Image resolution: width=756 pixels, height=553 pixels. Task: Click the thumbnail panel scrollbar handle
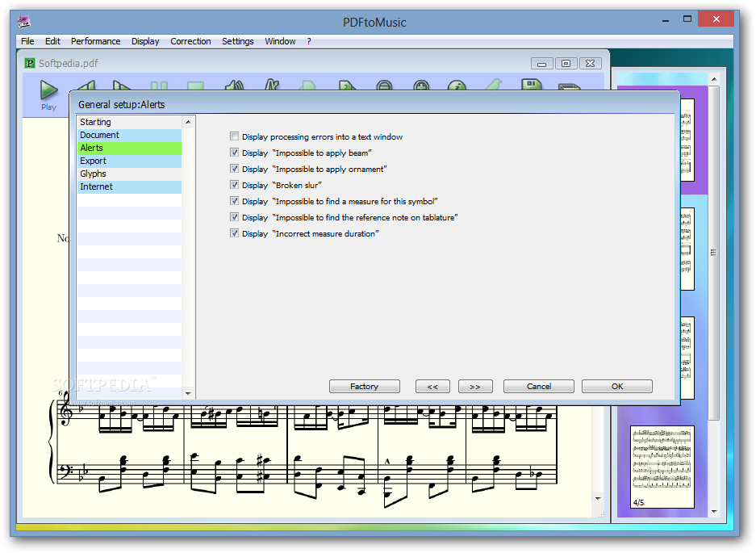714,253
